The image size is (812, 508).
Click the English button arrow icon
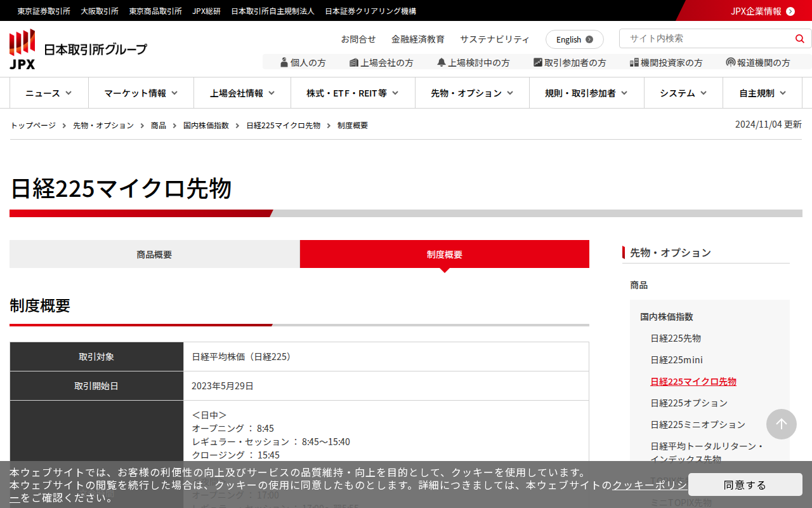click(x=589, y=39)
